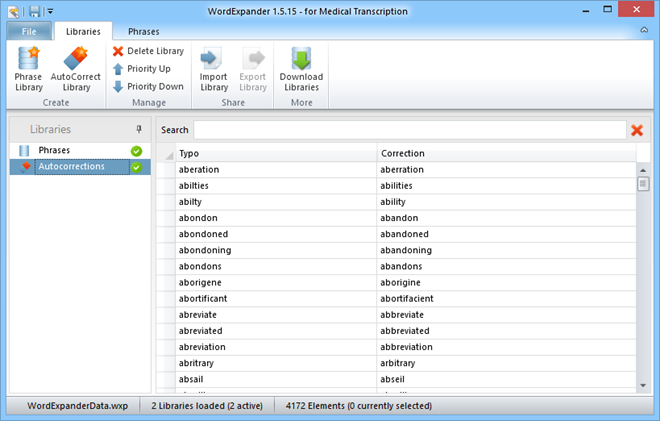Select the correction cell 'abseil'
This screenshot has height=421, width=660.
[506, 379]
